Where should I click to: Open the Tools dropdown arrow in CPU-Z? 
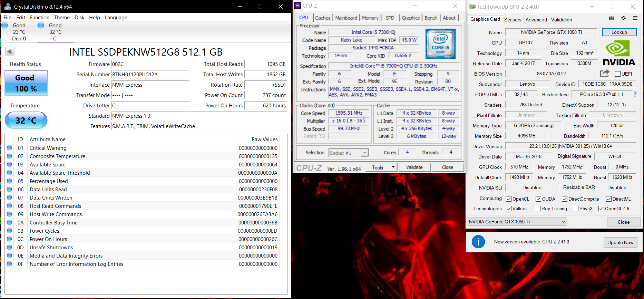pos(393,167)
